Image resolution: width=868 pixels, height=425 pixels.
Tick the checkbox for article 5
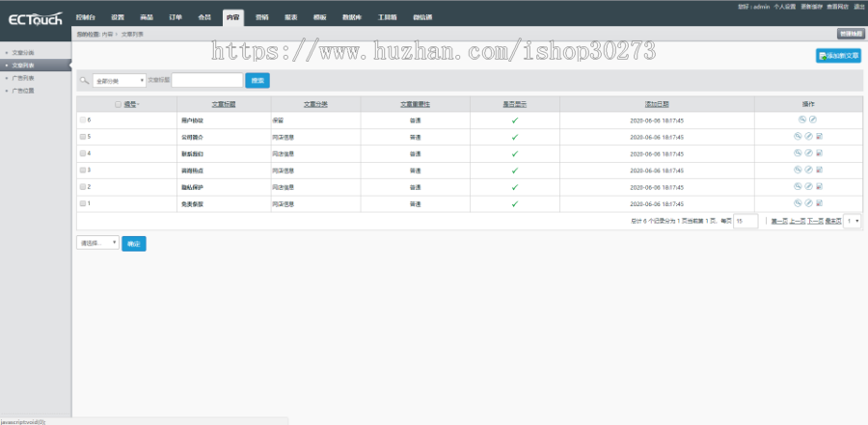tap(83, 137)
